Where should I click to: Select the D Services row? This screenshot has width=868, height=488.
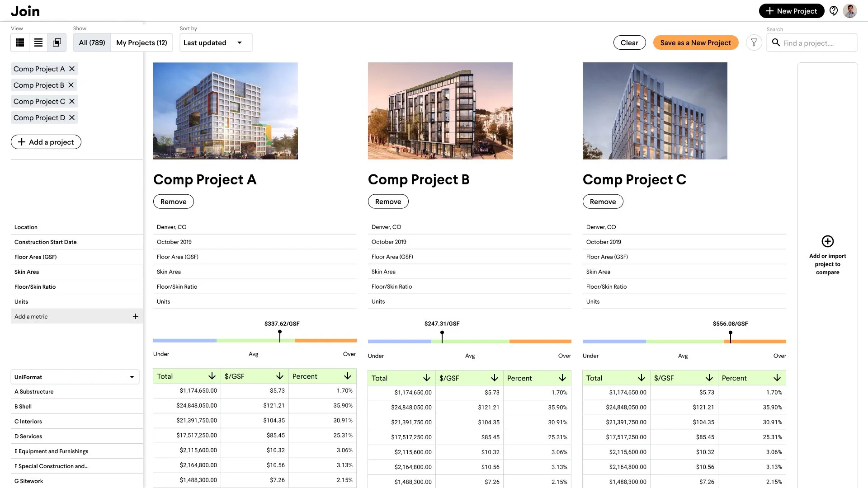(77, 436)
